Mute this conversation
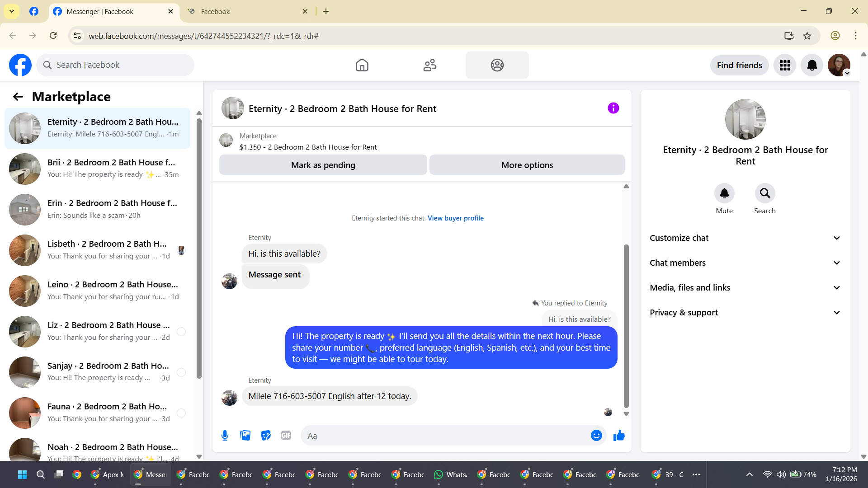The image size is (868, 488). [x=724, y=193]
